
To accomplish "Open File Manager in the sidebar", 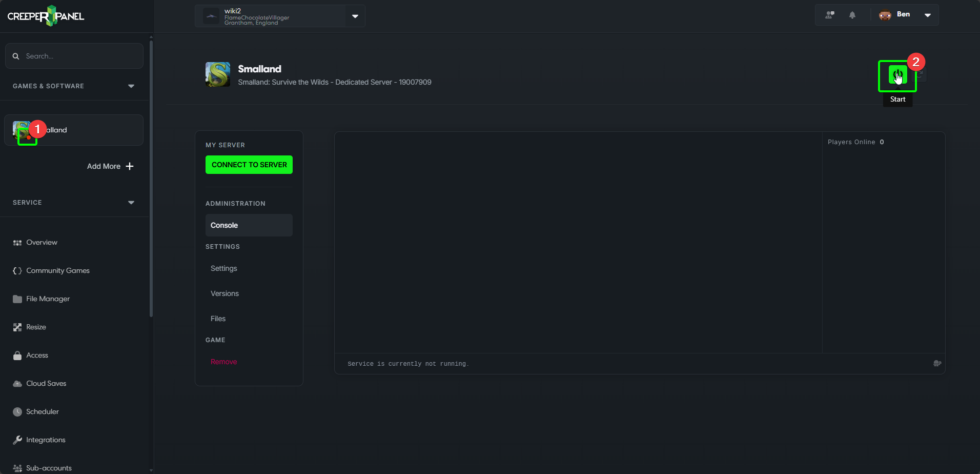I will [x=48, y=299].
